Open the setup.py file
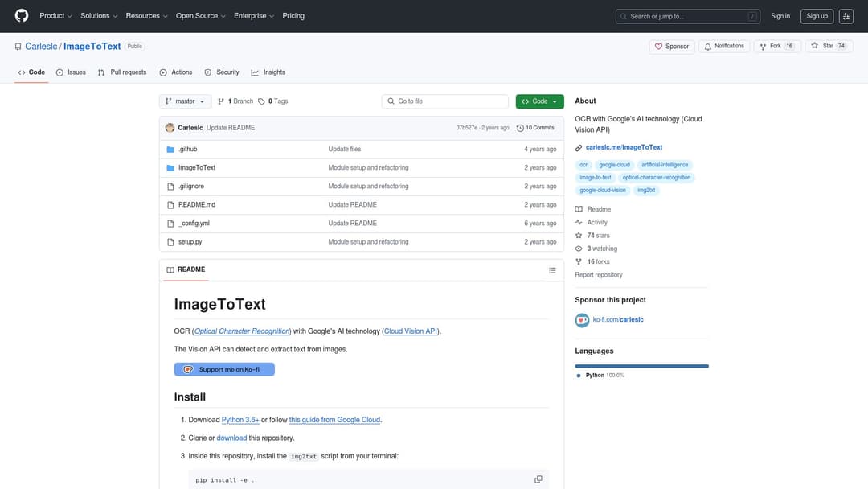Screen dimensions: 868x489 [190, 242]
